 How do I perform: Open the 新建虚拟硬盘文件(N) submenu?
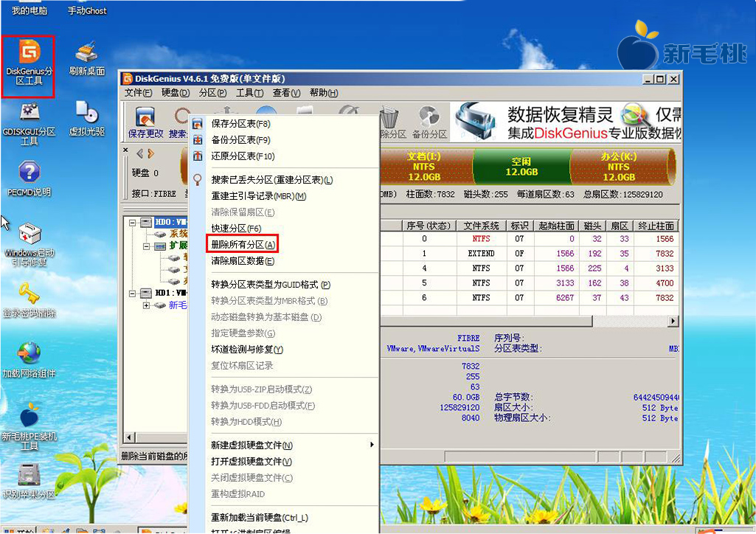pyautogui.click(x=285, y=445)
